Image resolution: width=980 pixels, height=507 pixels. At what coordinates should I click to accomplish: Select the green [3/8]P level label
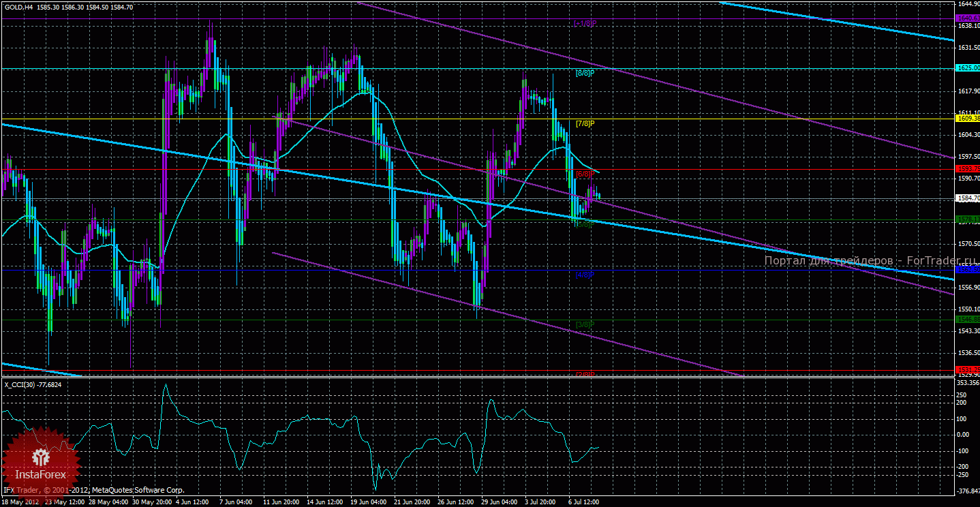[585, 324]
